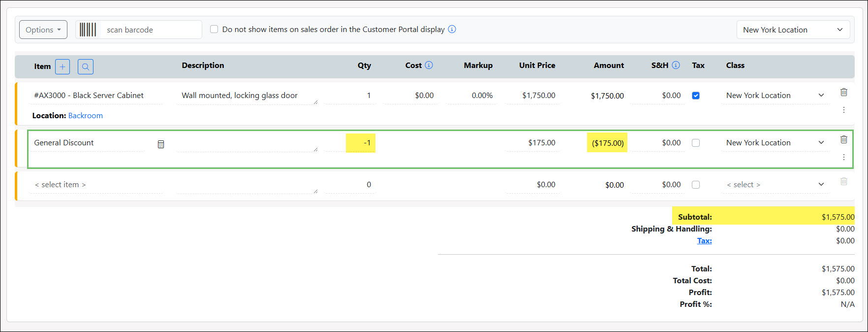The width and height of the screenshot is (868, 332).
Task: Click the Class column header
Action: [735, 65]
